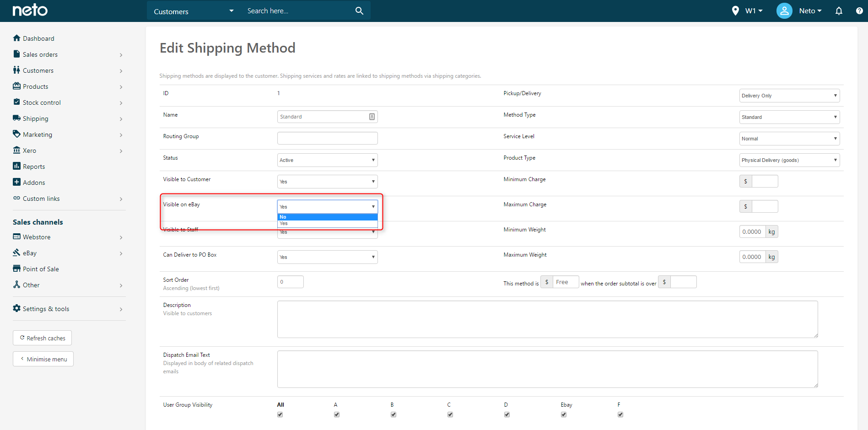This screenshot has height=430, width=868.
Task: Open the Addons link
Action: [x=34, y=183]
